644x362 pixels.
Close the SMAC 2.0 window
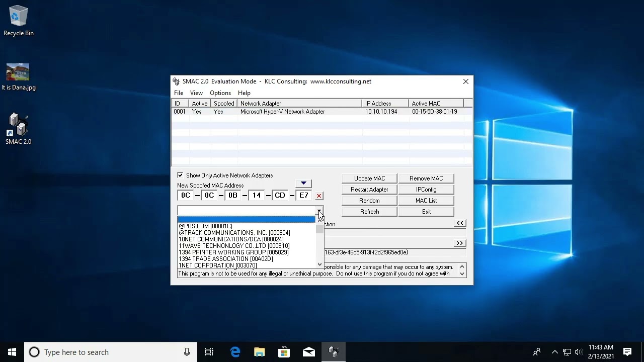point(465,81)
